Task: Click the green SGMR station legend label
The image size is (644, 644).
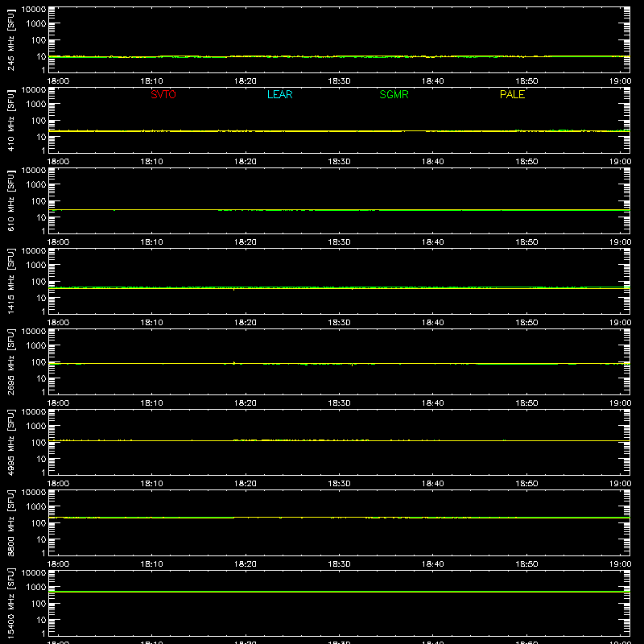Action: [x=394, y=94]
